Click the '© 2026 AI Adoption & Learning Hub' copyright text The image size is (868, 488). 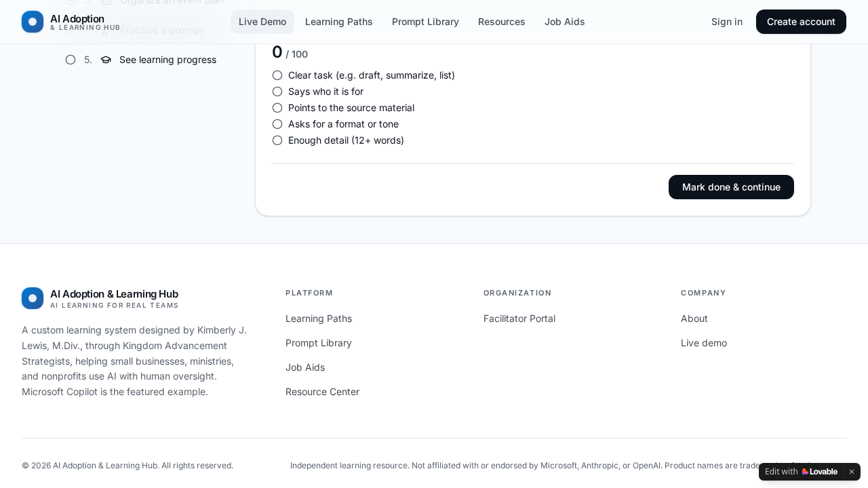pos(127,466)
